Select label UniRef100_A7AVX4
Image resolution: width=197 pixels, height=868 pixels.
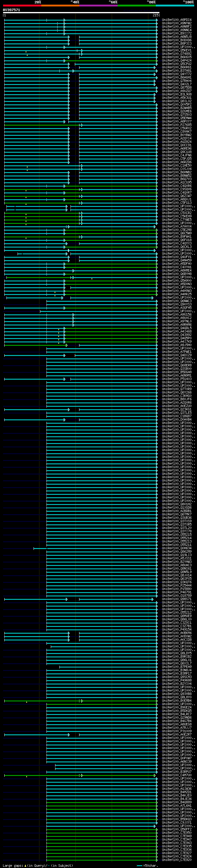click(176, 226)
